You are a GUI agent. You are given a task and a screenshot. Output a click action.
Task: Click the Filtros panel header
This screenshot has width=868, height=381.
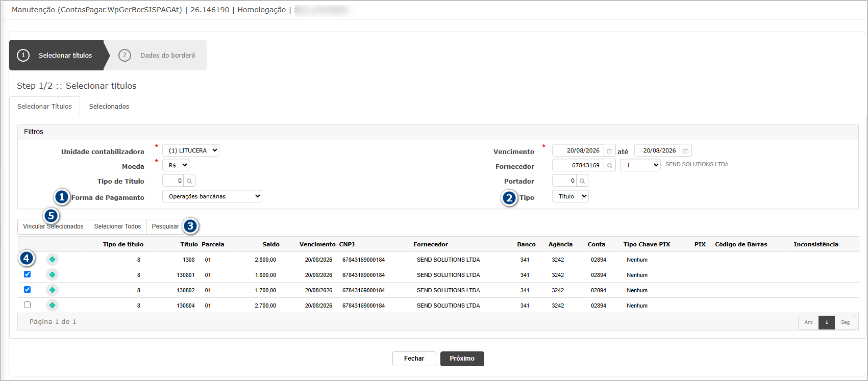pos(438,132)
